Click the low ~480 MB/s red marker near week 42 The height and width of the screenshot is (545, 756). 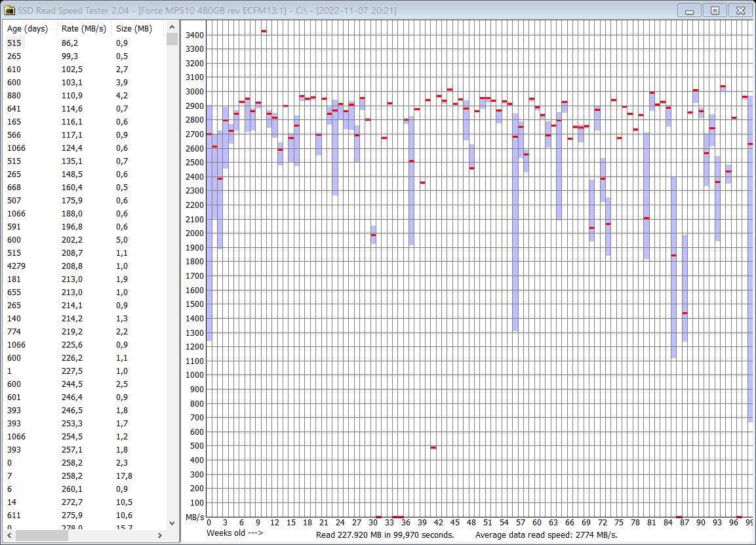[433, 447]
